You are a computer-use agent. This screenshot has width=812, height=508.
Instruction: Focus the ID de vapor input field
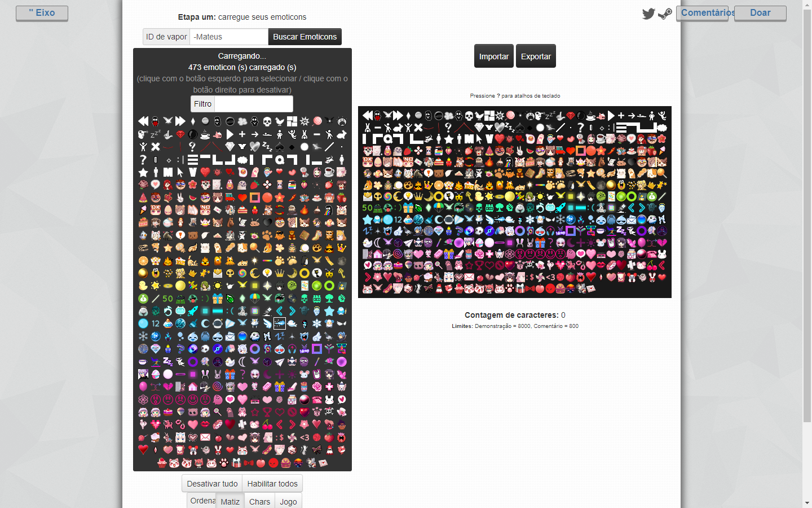[x=229, y=37]
